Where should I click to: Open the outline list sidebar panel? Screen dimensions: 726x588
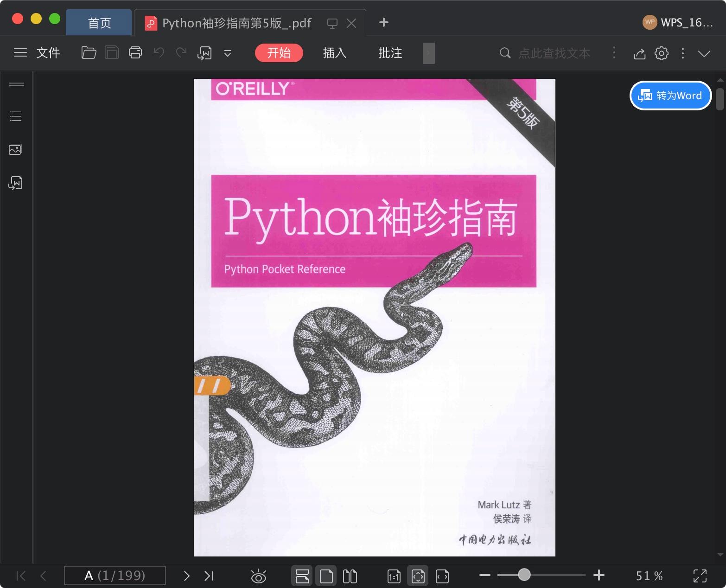click(16, 116)
